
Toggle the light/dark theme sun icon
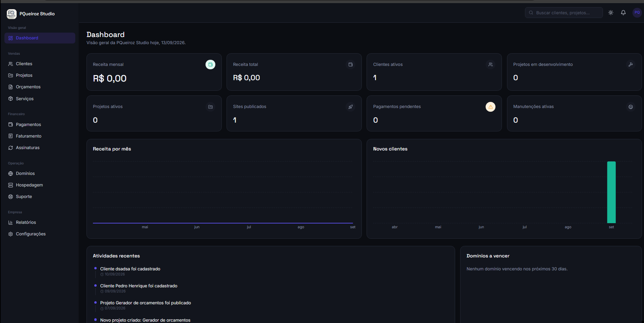click(x=611, y=13)
